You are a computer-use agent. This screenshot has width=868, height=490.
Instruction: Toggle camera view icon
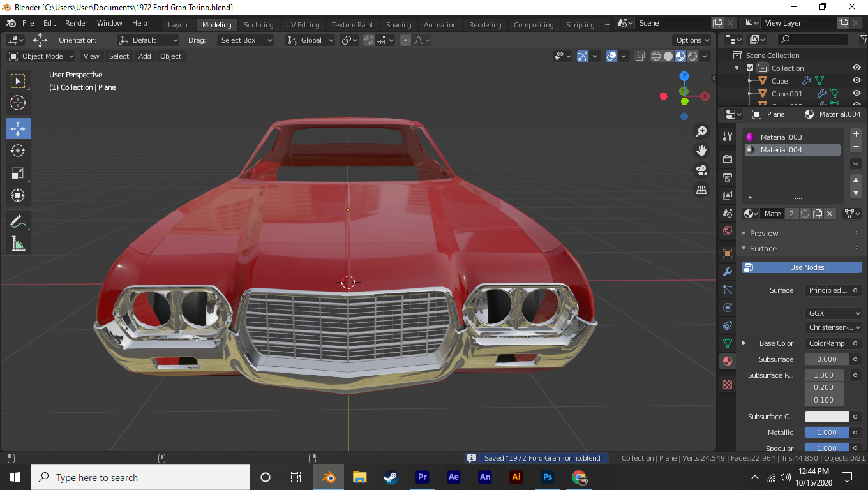point(701,170)
